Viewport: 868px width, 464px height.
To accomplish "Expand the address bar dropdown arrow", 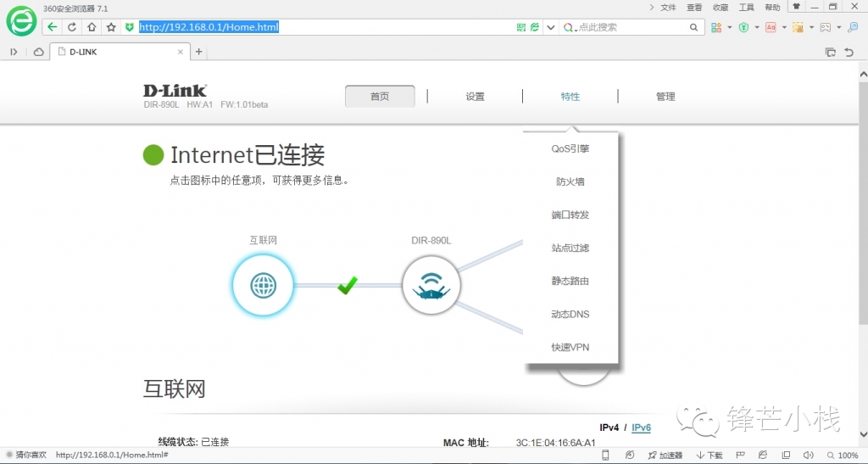I will pos(550,27).
